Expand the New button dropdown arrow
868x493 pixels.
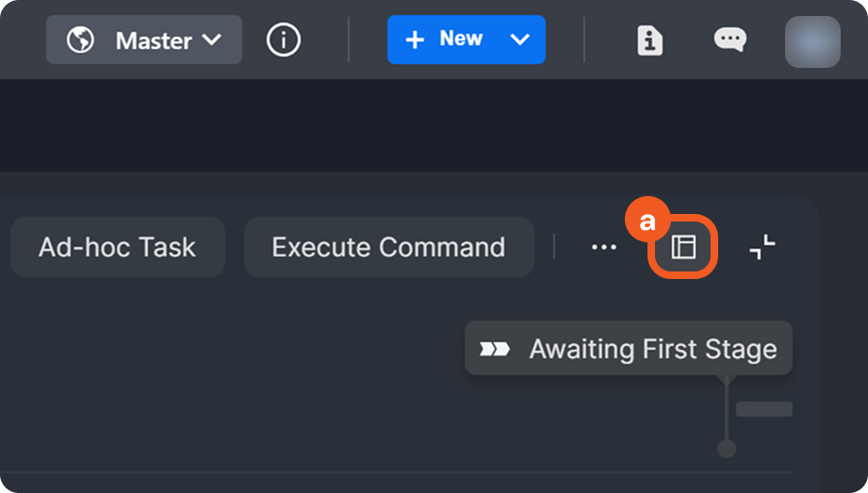[x=519, y=40]
